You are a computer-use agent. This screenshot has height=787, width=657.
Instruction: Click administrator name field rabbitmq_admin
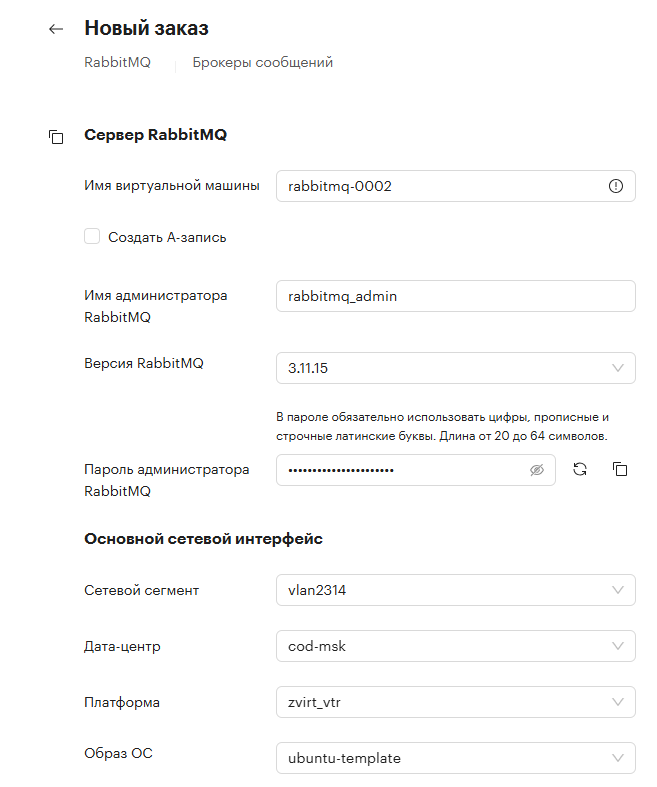tap(456, 296)
